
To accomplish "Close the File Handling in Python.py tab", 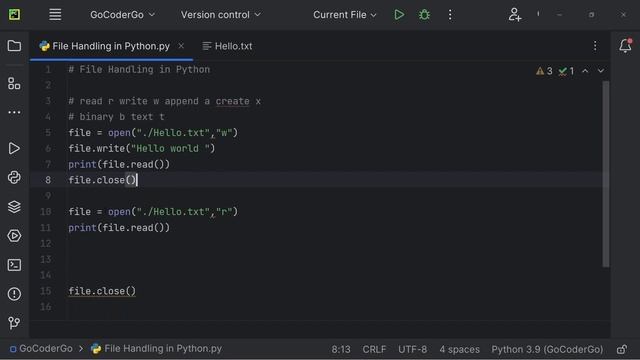I will pos(181,46).
